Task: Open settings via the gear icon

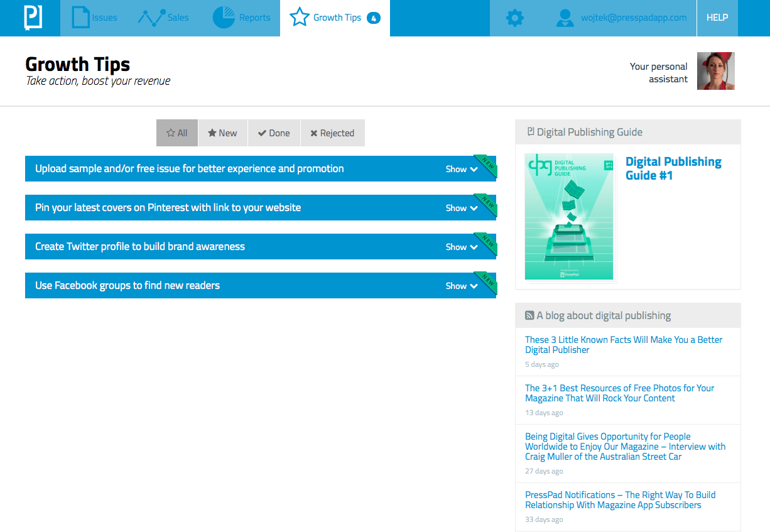Action: (x=514, y=18)
